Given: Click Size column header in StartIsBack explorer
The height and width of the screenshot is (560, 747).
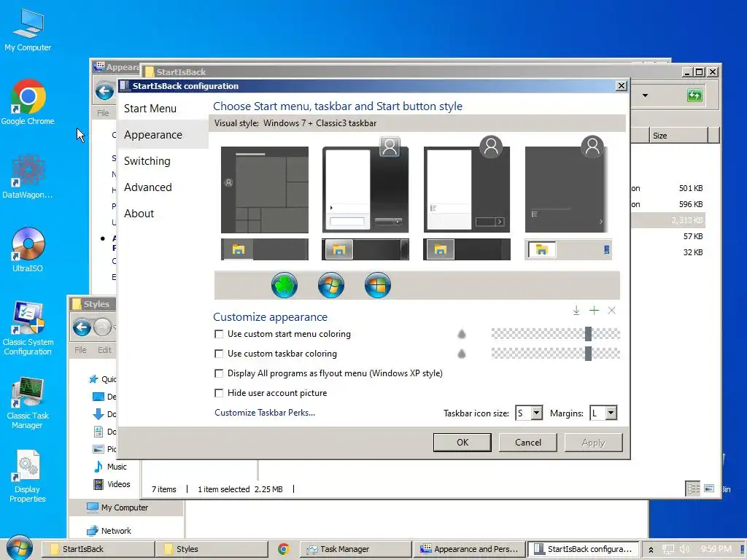Looking at the screenshot, I should pos(678,135).
